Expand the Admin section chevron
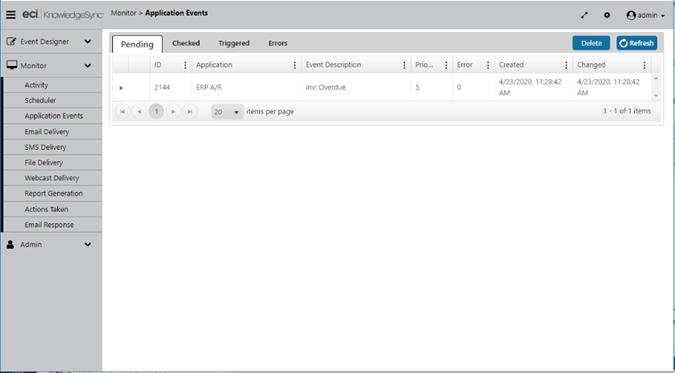This screenshot has width=675, height=373. [88, 245]
